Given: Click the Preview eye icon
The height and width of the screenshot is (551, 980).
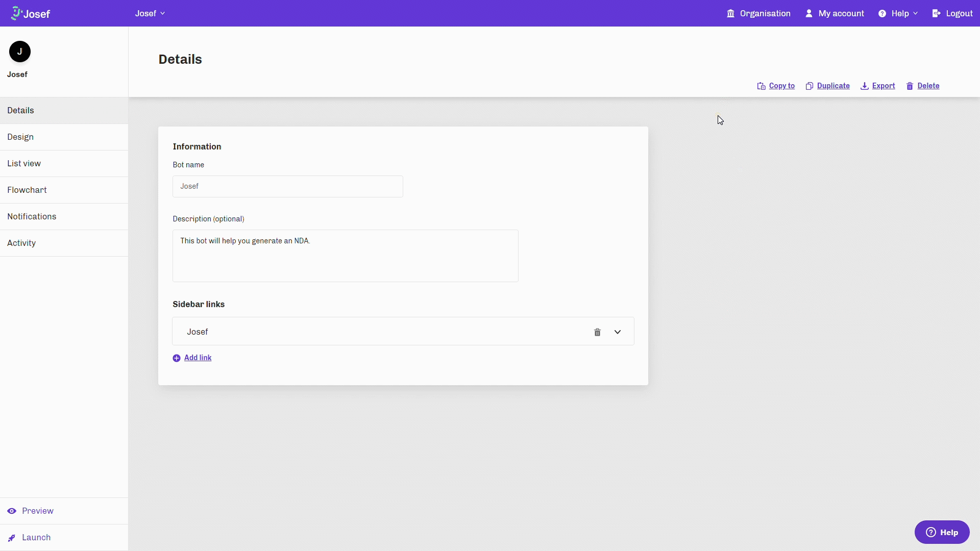Looking at the screenshot, I should [12, 511].
